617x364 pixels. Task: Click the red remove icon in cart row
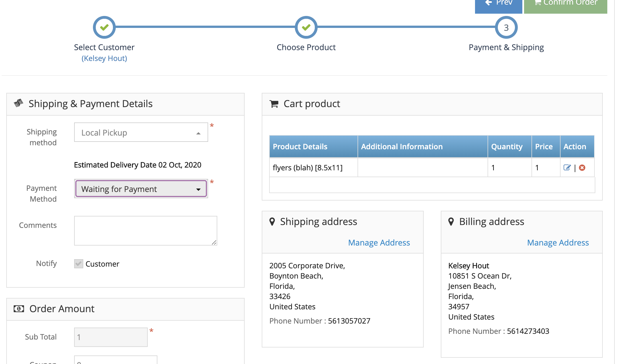(582, 167)
